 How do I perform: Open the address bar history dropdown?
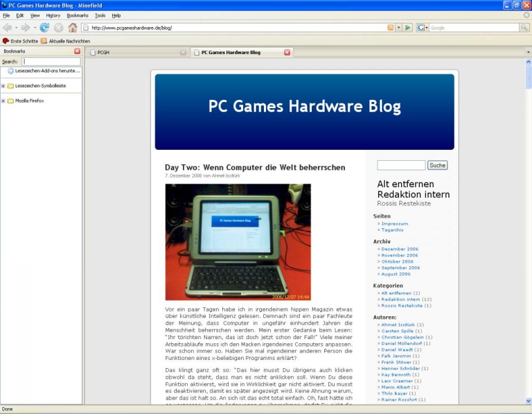(399, 28)
